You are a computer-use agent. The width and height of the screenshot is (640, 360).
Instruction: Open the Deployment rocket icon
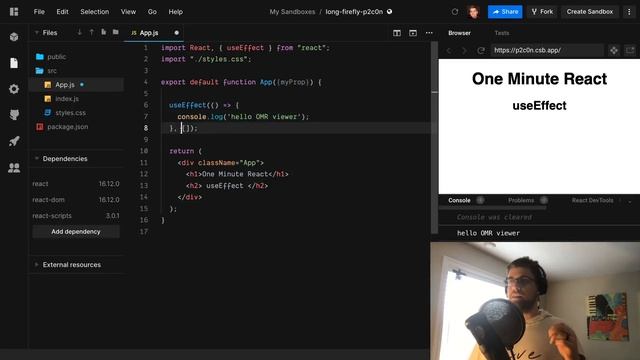coord(14,141)
